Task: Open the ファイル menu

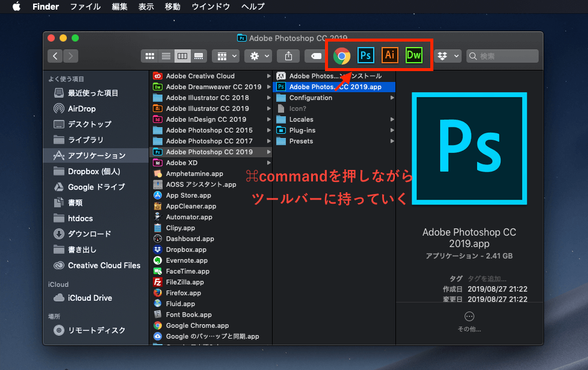Action: [x=85, y=7]
